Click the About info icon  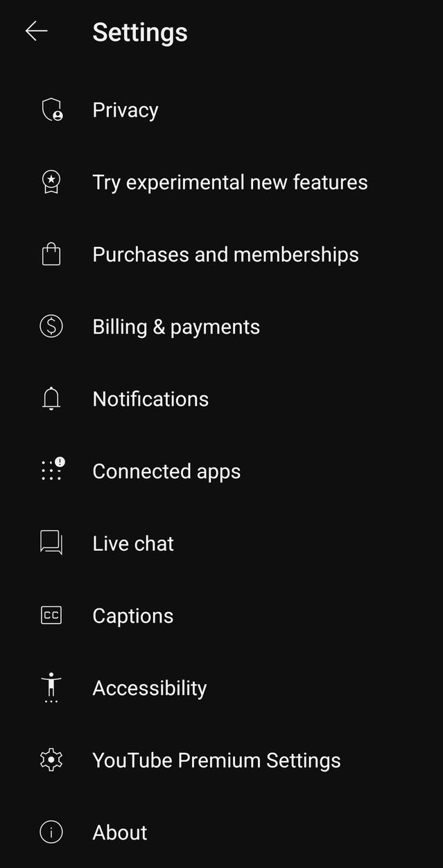coord(51,832)
